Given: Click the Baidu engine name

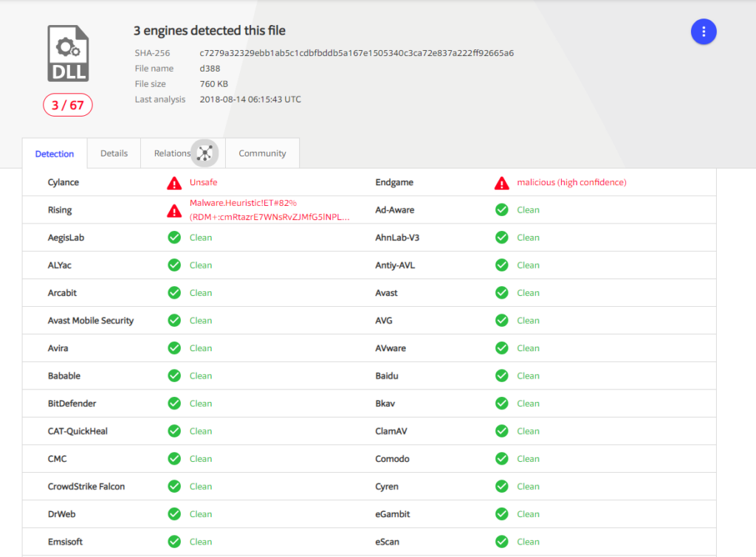Looking at the screenshot, I should (387, 376).
